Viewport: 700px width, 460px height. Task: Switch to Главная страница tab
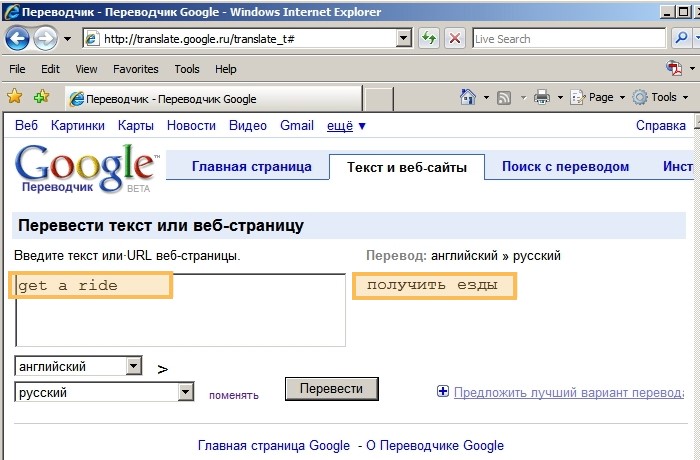(252, 167)
